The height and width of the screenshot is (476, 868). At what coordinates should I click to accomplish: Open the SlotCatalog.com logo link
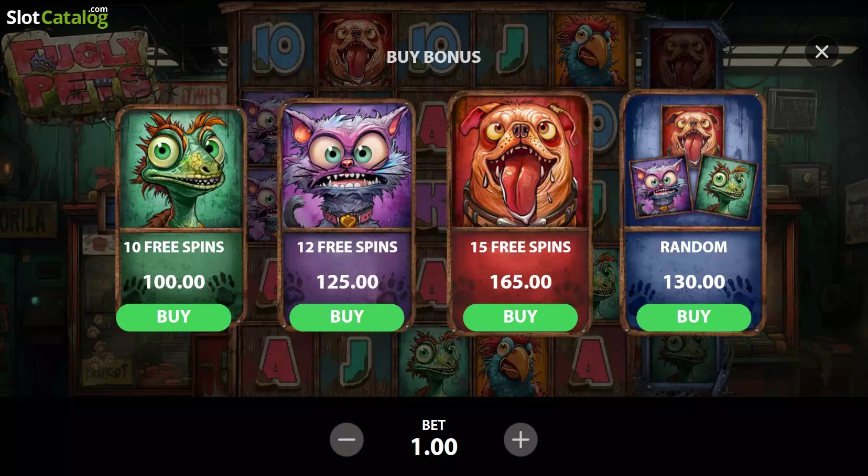pos(57,17)
